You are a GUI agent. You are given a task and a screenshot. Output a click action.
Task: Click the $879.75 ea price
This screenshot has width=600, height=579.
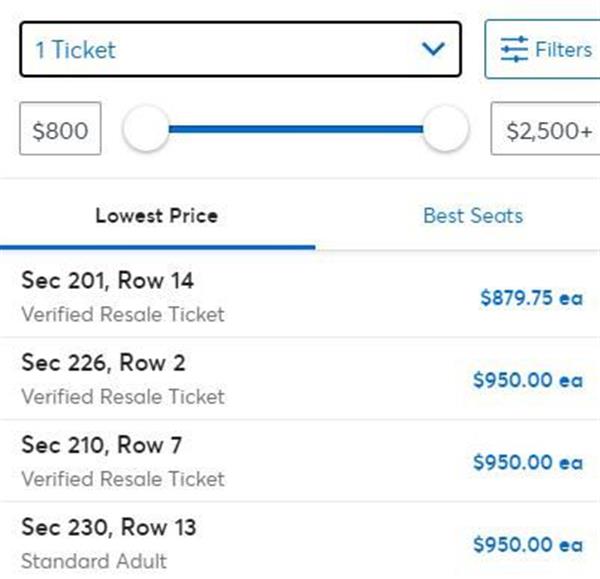532,298
